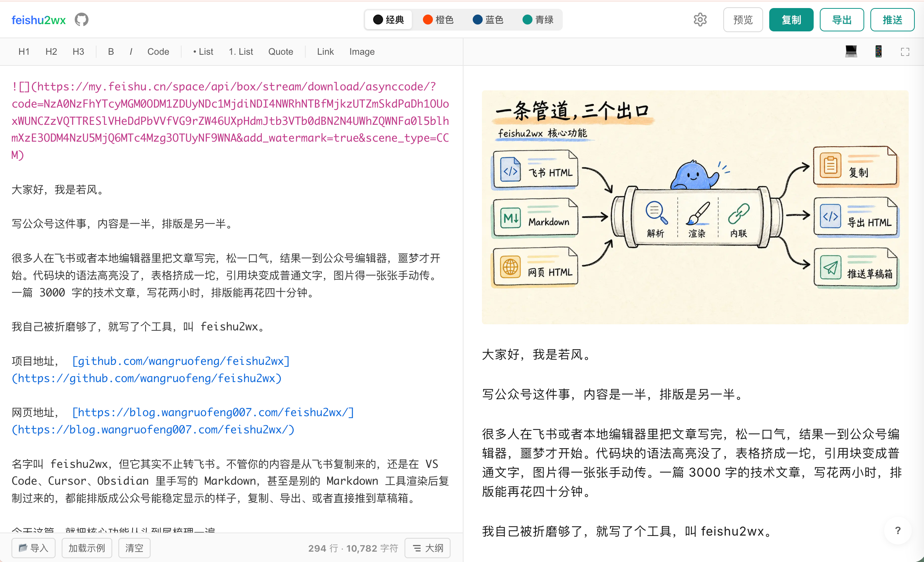Click the 清空 clear button
The height and width of the screenshot is (562, 924).
tap(134, 548)
